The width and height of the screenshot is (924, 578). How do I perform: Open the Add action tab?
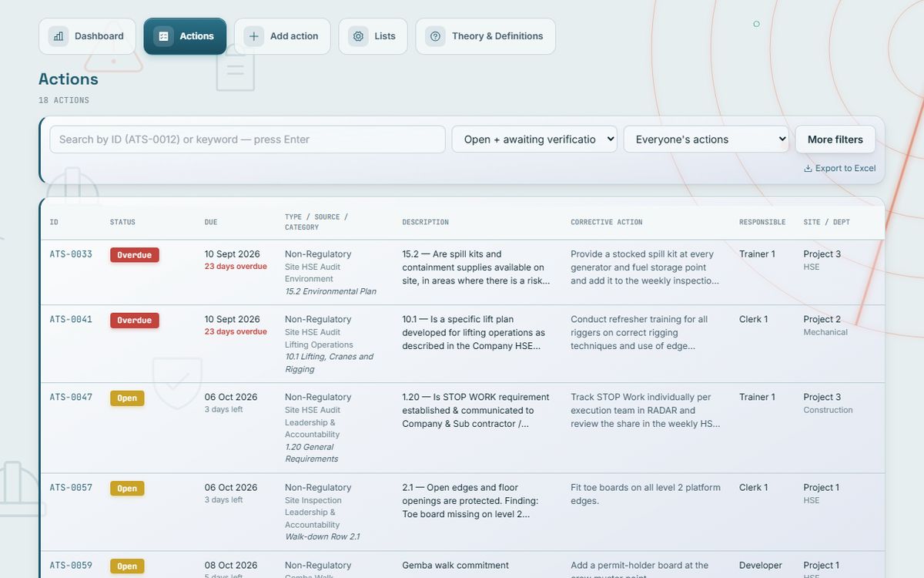click(283, 36)
